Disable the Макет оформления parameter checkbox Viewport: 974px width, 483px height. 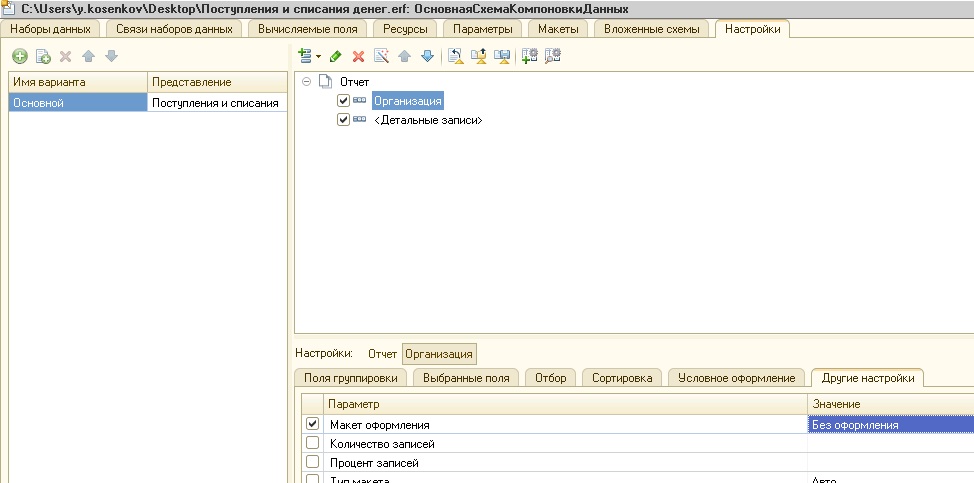(312, 424)
